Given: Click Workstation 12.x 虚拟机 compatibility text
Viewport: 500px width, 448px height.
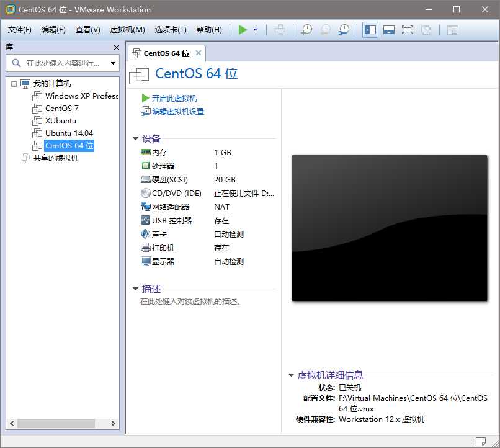Looking at the screenshot, I should pos(382,419).
